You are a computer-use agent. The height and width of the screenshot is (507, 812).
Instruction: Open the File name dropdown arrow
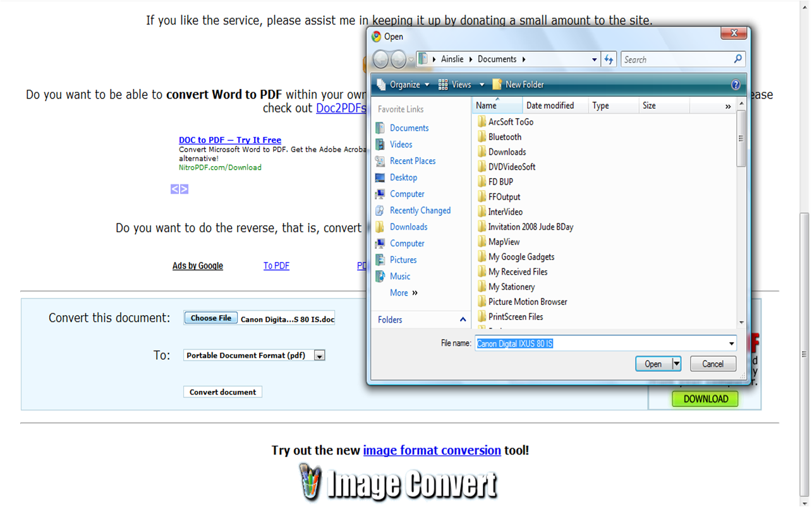click(732, 343)
